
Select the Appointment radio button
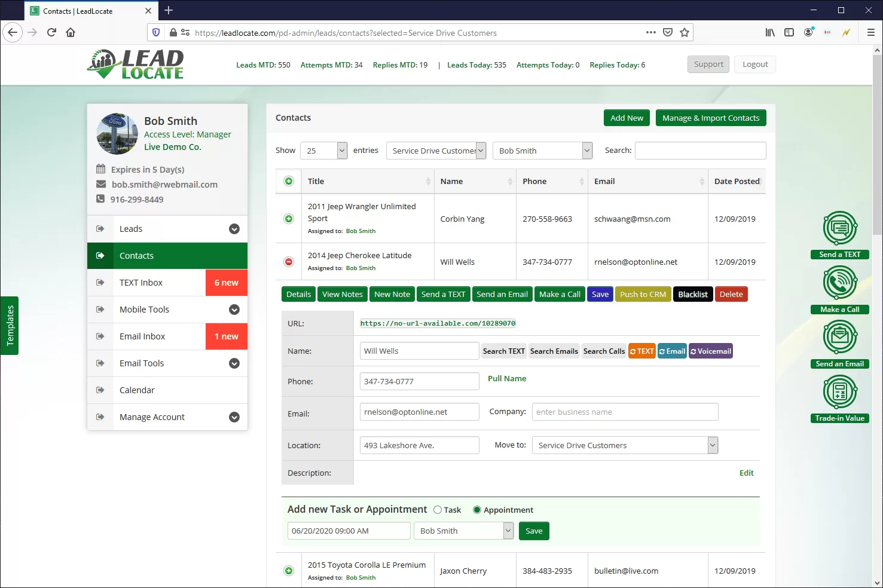pos(477,510)
